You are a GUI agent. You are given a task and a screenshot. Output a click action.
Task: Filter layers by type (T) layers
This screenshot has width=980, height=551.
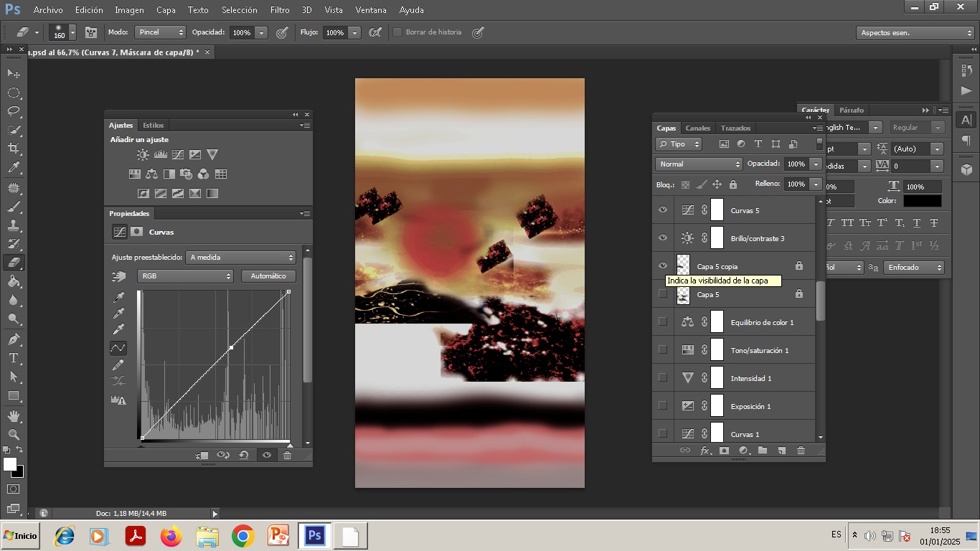758,143
